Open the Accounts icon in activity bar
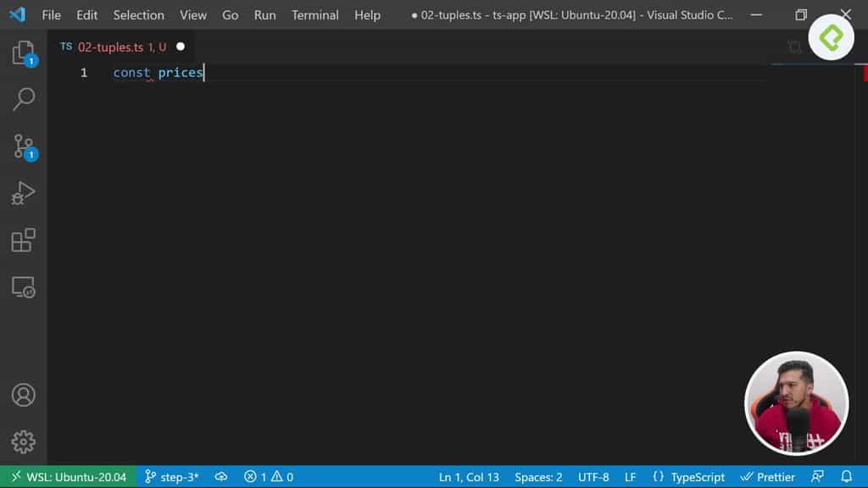Viewport: 868px width, 488px height. coord(23,395)
